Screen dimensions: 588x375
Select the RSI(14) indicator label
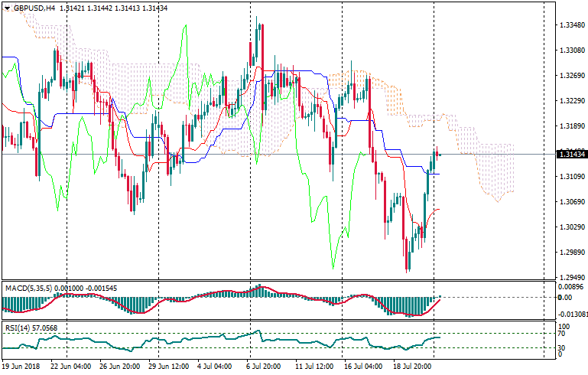[18, 328]
